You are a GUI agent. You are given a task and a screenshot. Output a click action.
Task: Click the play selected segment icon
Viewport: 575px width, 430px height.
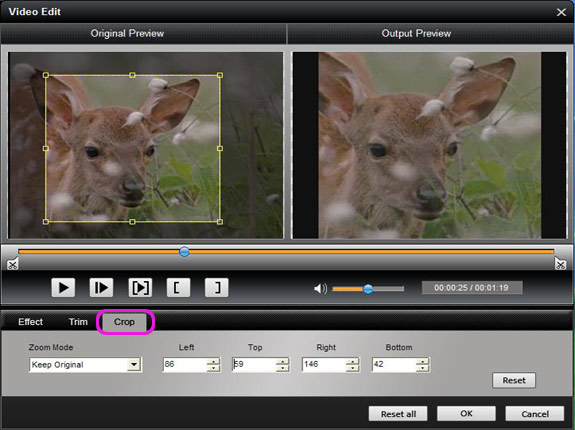point(140,288)
